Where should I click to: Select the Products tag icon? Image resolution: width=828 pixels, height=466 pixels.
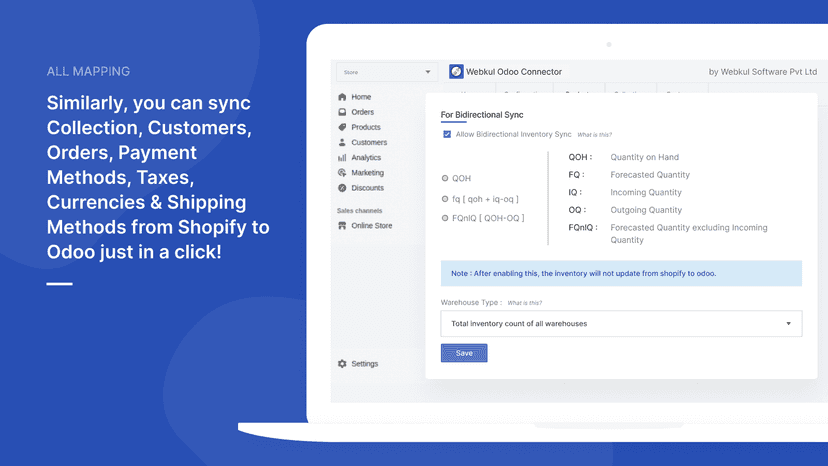(342, 127)
